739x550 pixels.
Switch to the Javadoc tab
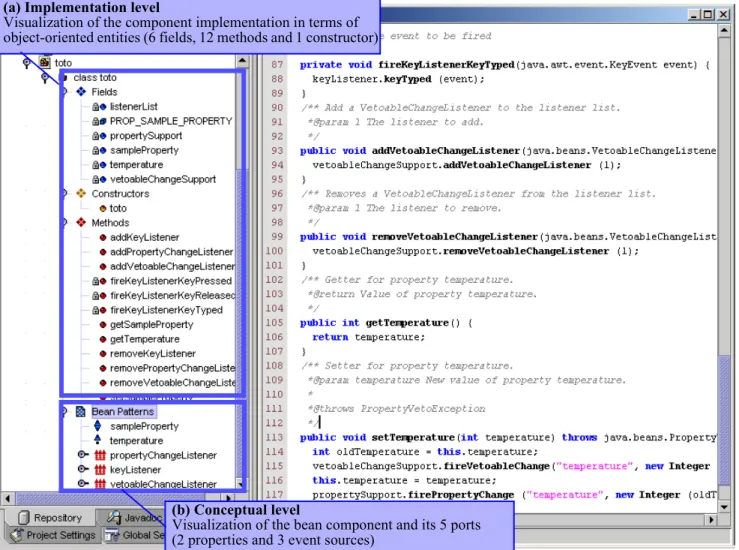click(x=131, y=517)
